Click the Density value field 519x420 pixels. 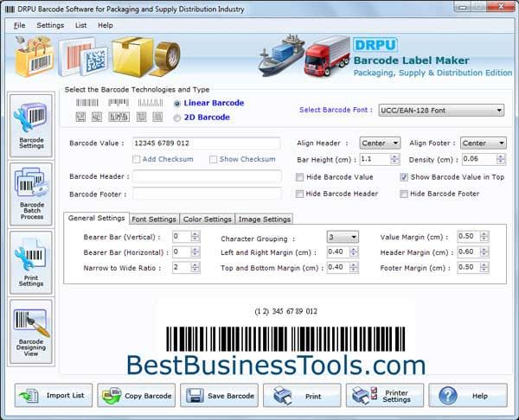[x=479, y=159]
